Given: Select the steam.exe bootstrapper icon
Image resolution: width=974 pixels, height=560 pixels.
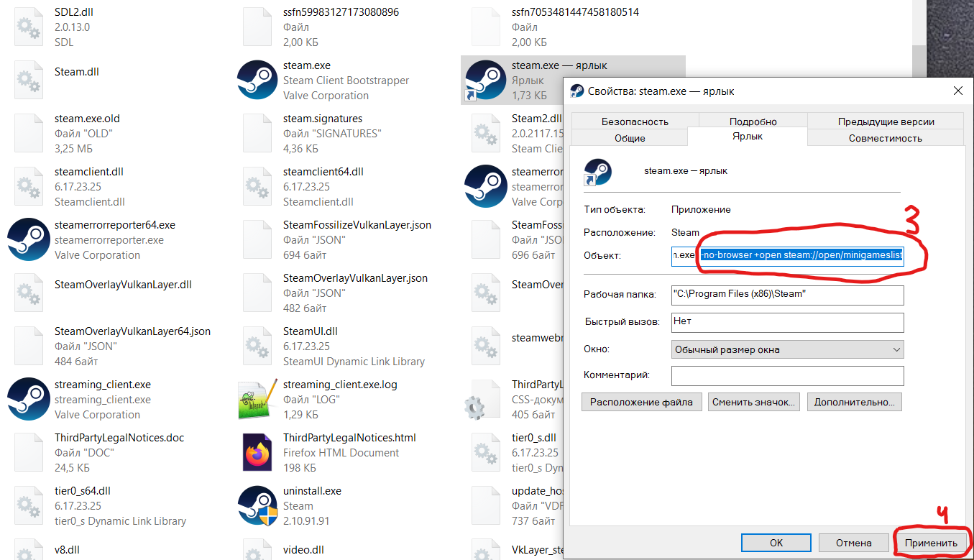Looking at the screenshot, I should [x=257, y=80].
